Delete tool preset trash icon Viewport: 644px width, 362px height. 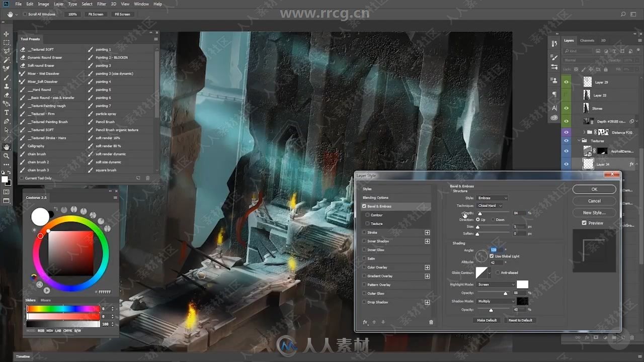[x=147, y=178]
